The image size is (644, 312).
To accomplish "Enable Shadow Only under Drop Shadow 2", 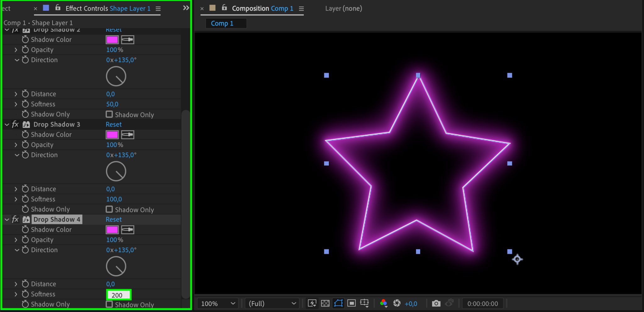I will (109, 114).
